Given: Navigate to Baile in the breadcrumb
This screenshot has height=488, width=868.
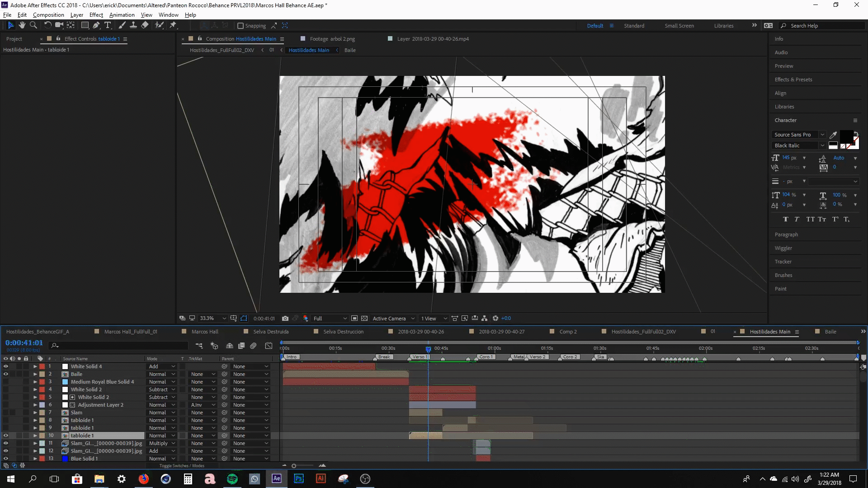Looking at the screenshot, I should pos(350,50).
